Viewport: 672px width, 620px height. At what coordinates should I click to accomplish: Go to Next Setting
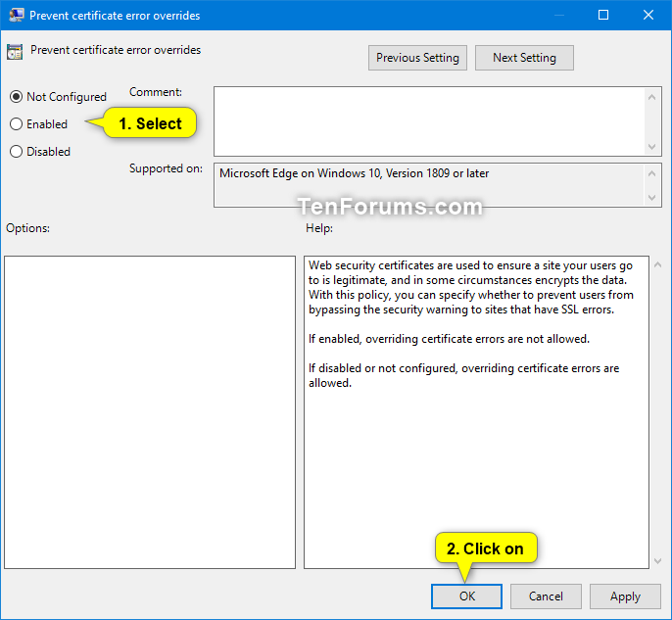coord(524,58)
